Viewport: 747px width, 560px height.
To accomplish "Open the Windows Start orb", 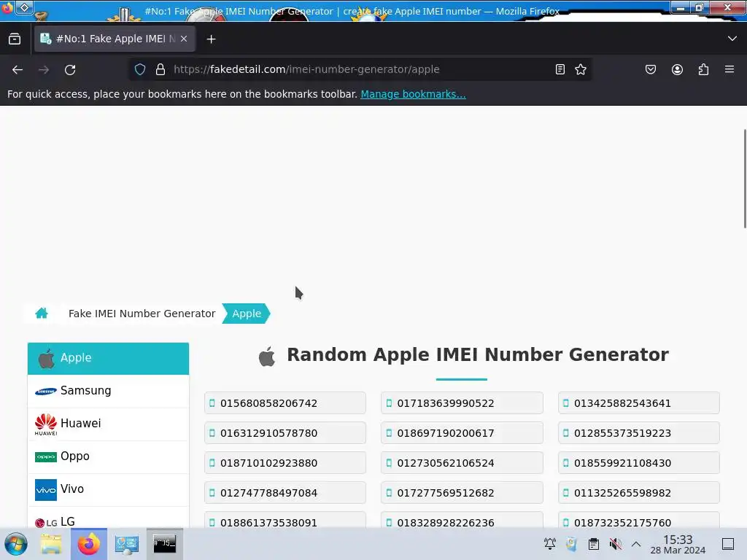I will (x=16, y=544).
